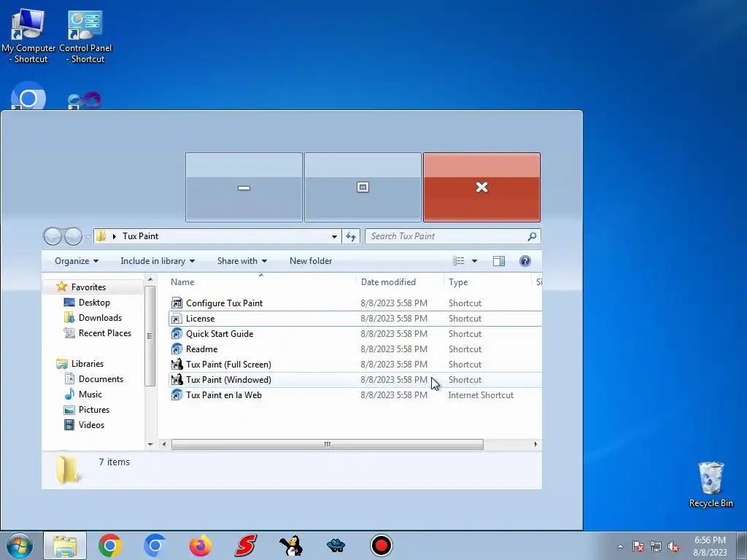747x560 pixels.
Task: Change the view with the view icon
Action: (x=458, y=261)
